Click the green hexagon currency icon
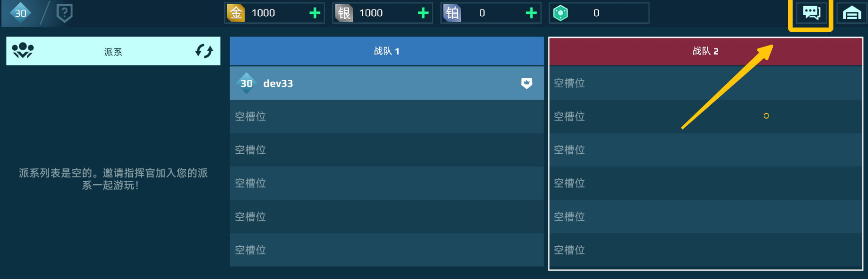Screen dimensions: 868x279 560,13
